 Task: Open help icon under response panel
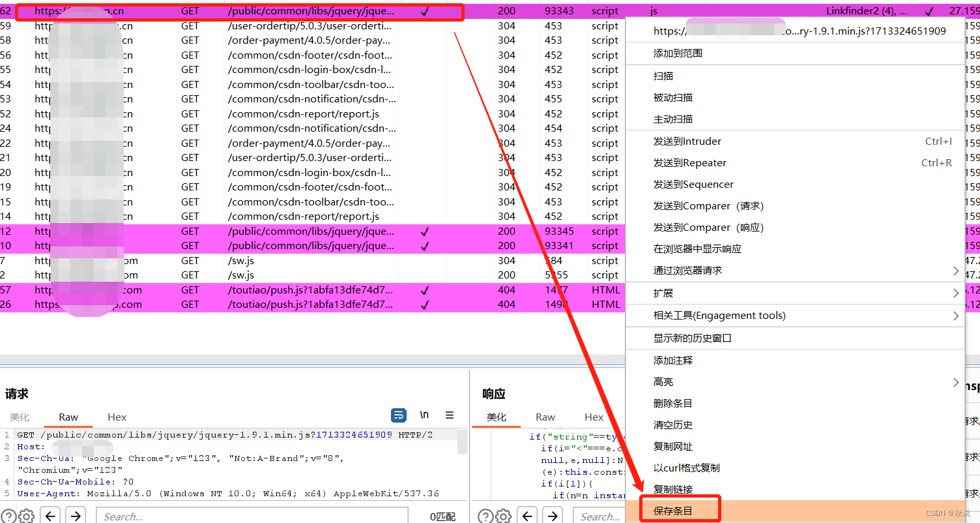(x=486, y=516)
